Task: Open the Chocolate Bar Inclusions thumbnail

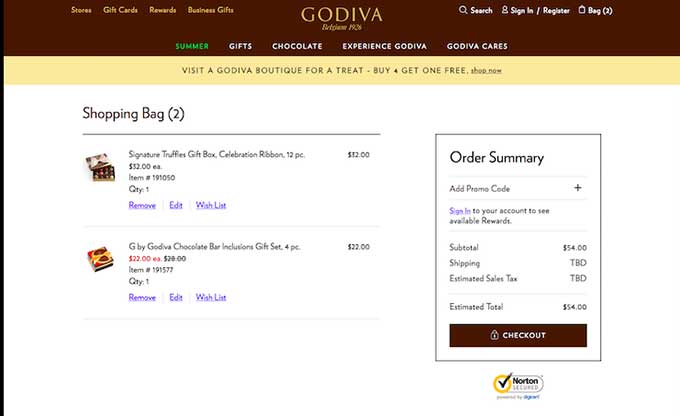Action: [x=99, y=259]
